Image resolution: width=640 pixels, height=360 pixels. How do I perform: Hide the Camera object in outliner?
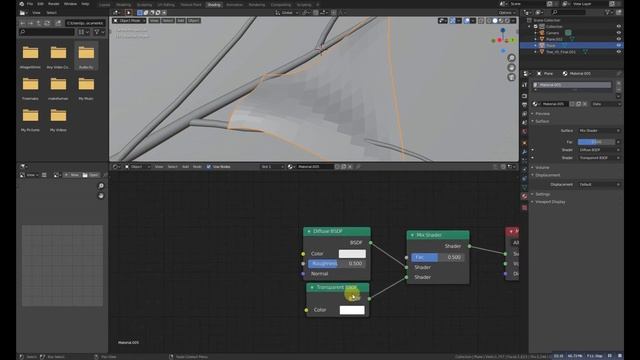[619, 33]
